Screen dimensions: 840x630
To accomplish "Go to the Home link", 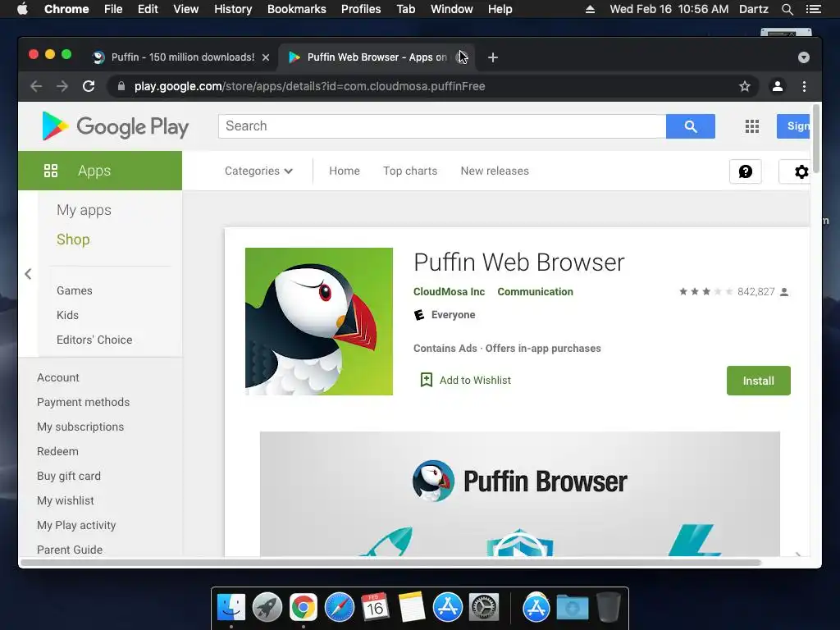I will pos(345,171).
